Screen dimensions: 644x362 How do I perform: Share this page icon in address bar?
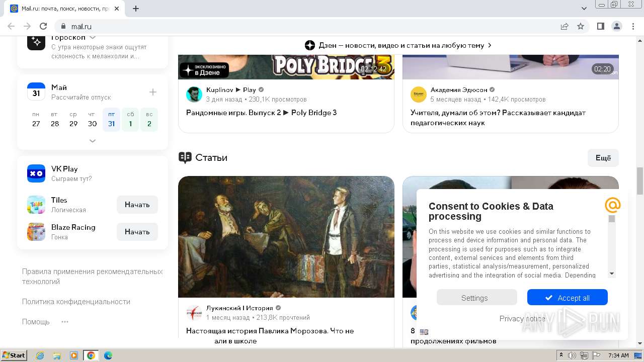565,26
